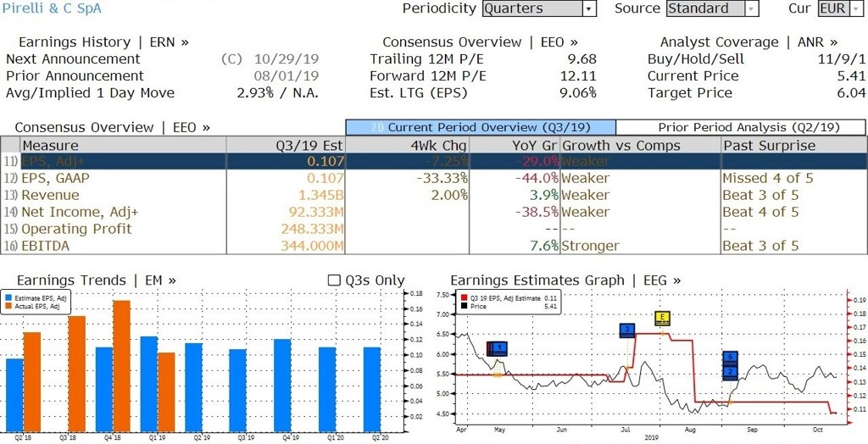Click EBITDA YoY growth 7.6%
The height and width of the screenshot is (444, 868).
[x=544, y=246]
